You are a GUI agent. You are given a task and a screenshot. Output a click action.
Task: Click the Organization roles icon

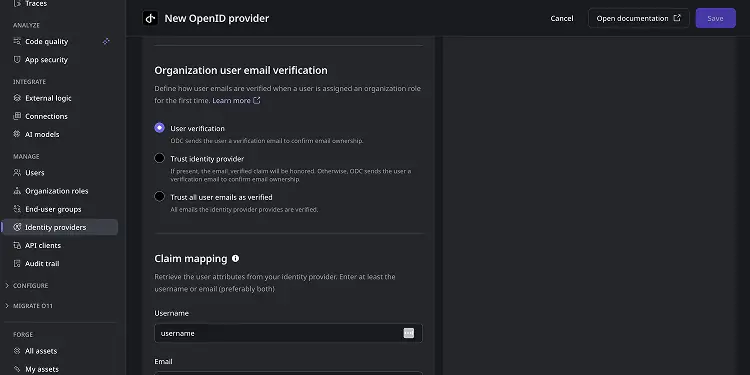[x=17, y=191]
